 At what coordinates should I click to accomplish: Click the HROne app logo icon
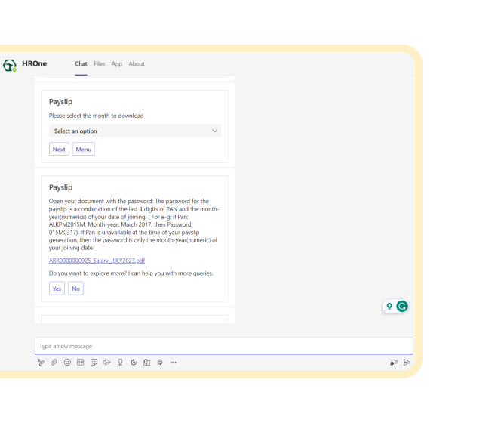coord(9,65)
